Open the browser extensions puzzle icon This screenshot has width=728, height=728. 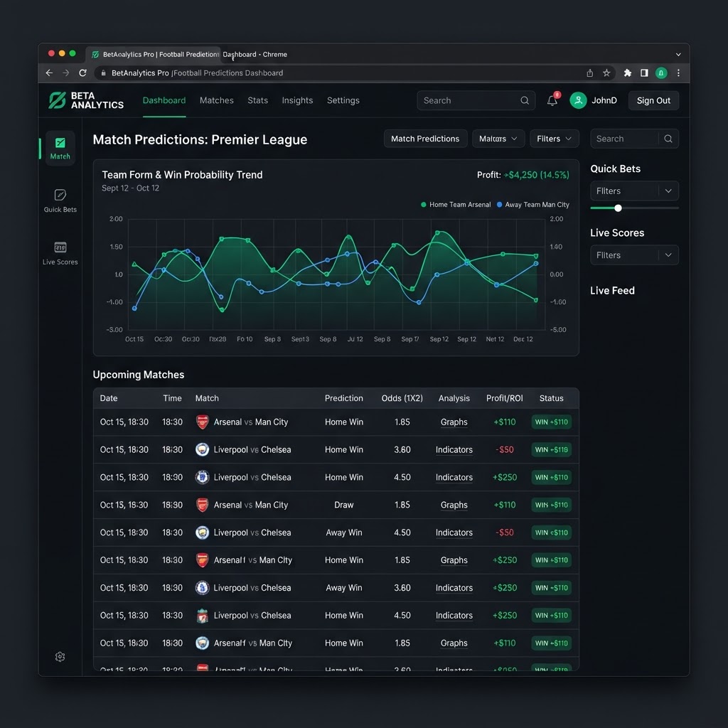point(628,73)
